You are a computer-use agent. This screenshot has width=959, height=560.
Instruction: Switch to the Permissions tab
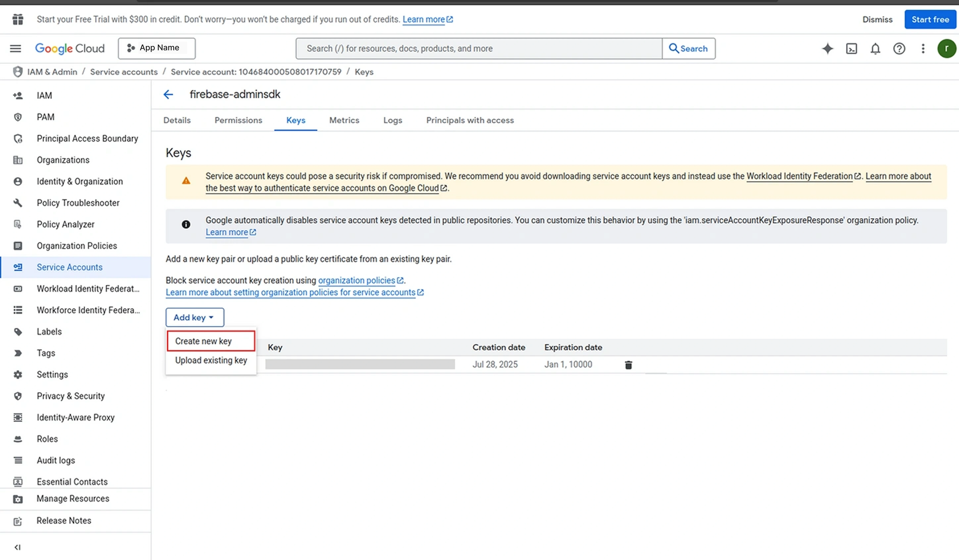238,120
